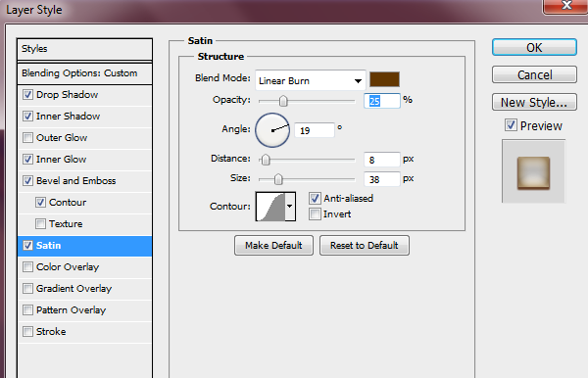Viewport: 588px width, 378px height.
Task: Open the Bevel and Emboss settings row
Action: click(x=84, y=180)
